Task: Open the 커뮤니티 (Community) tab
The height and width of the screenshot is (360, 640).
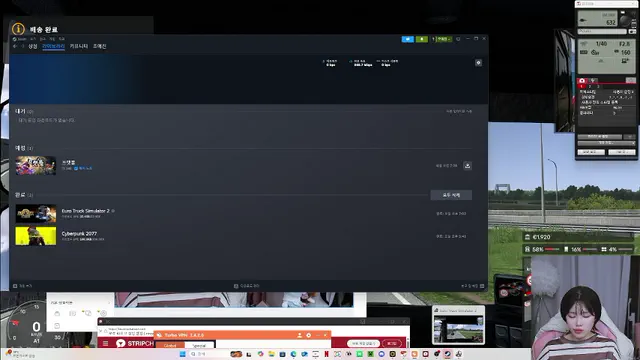Action: pos(79,47)
